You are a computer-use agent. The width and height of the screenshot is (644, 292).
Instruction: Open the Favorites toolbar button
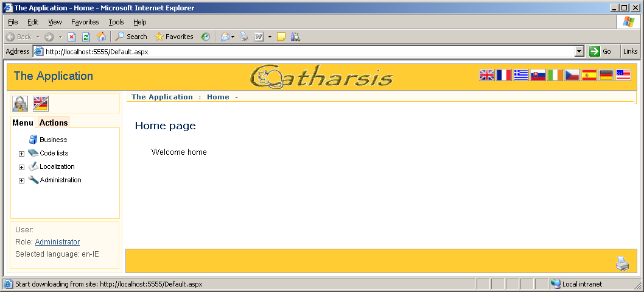click(x=173, y=37)
